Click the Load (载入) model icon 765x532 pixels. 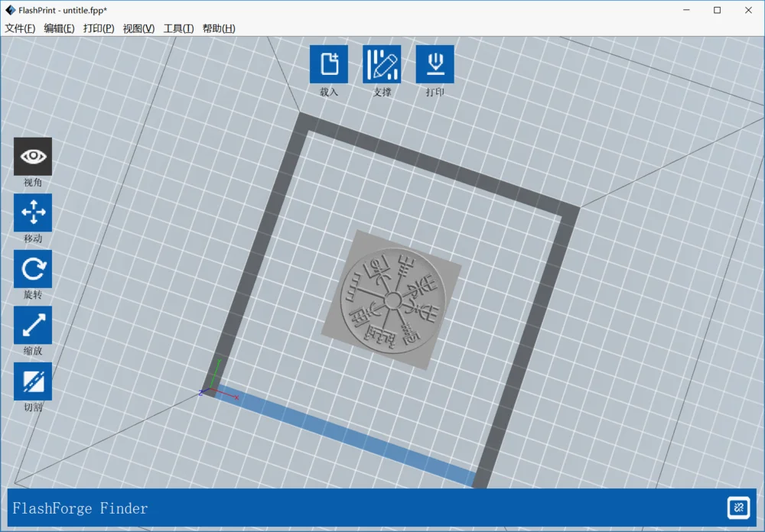329,64
